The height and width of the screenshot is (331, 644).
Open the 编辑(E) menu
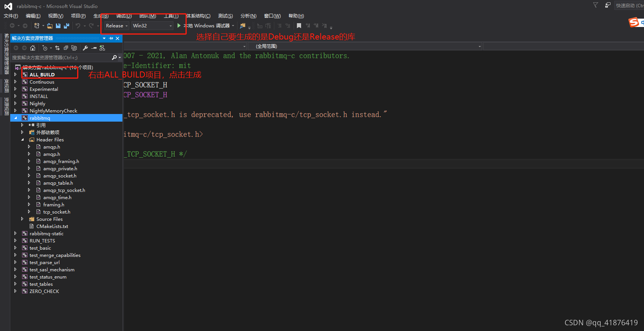coord(33,16)
